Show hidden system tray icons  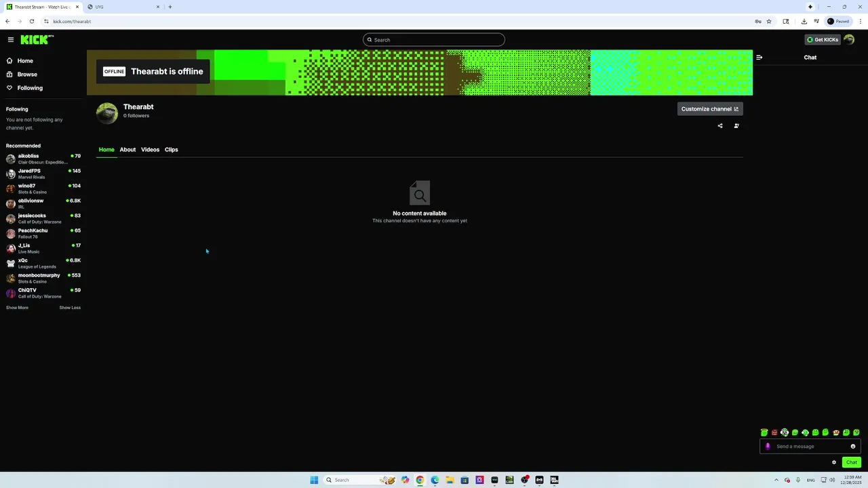776,480
